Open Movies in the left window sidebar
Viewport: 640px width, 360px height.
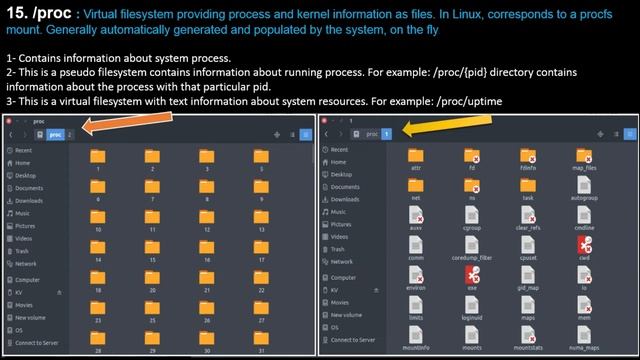click(x=20, y=305)
